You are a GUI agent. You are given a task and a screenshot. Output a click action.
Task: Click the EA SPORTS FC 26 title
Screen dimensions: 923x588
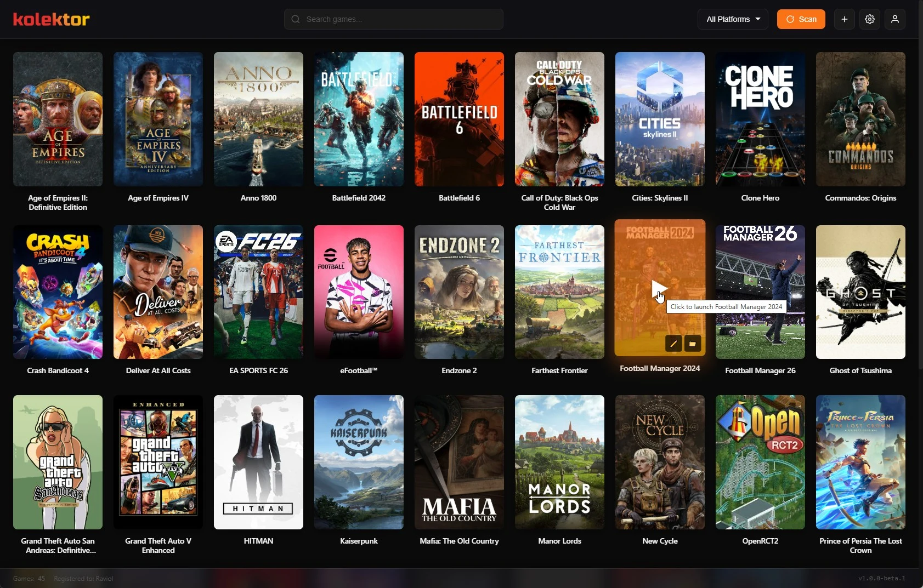coord(258,370)
